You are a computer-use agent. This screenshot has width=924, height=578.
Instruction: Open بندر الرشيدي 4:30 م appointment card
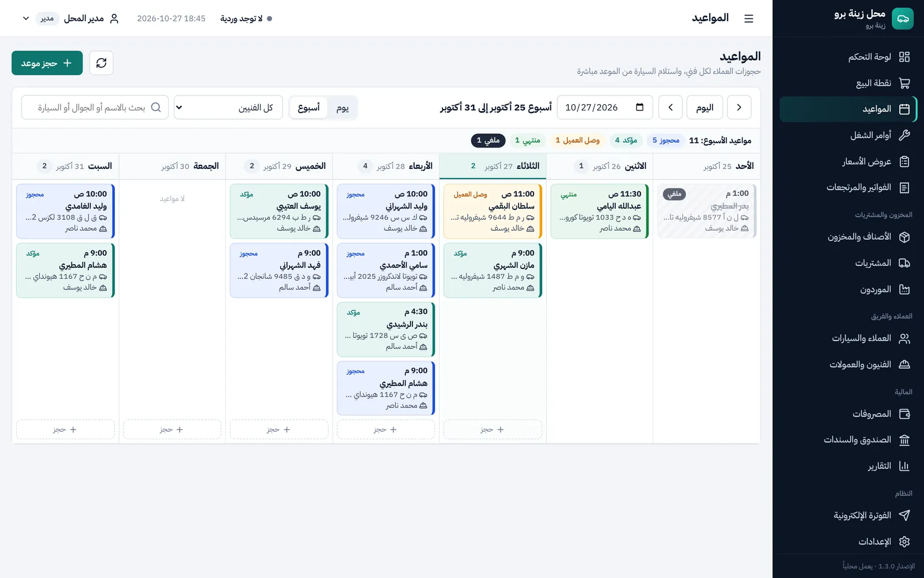point(386,329)
